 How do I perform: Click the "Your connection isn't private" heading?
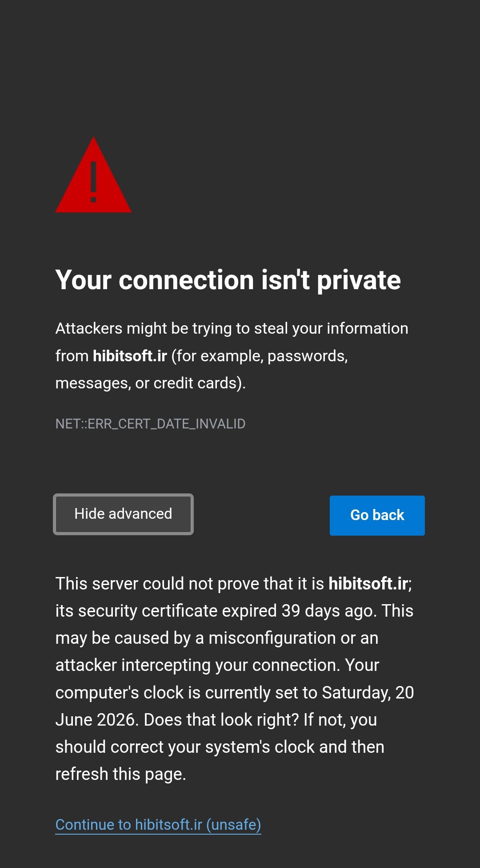pyautogui.click(x=228, y=280)
